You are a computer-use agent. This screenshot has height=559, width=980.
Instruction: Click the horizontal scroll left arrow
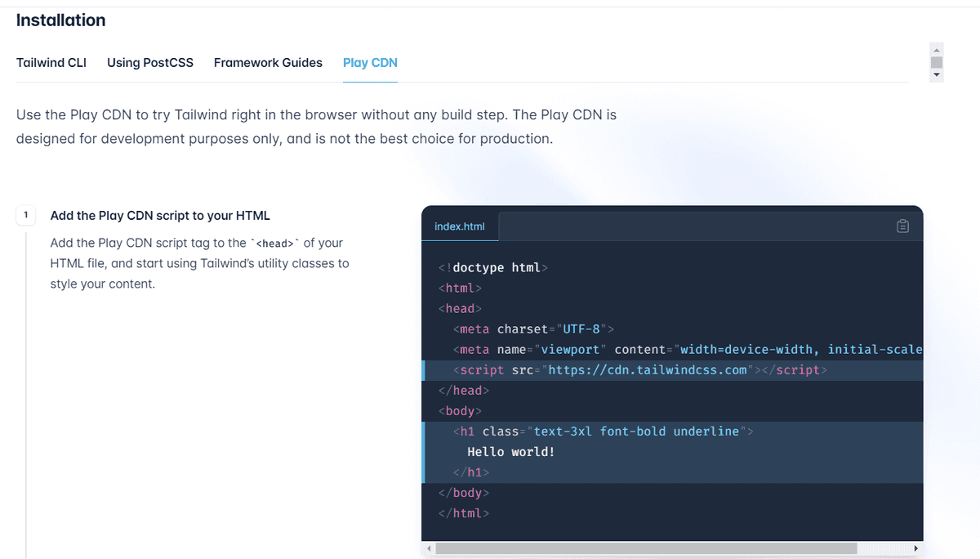(x=427, y=548)
